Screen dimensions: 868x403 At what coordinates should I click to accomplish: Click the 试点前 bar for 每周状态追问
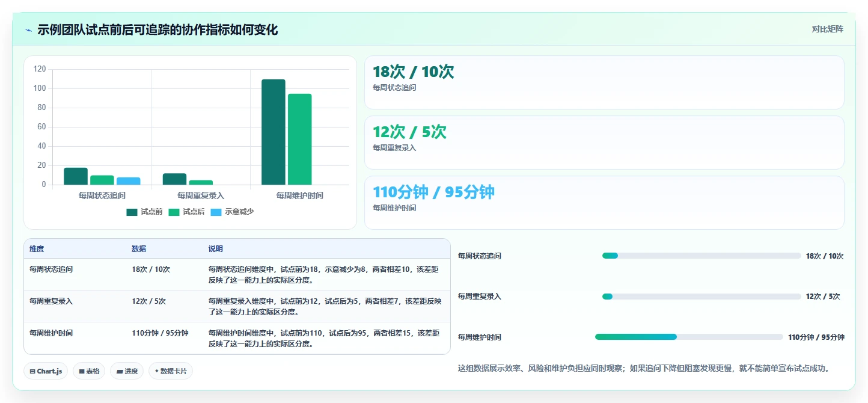pyautogui.click(x=76, y=176)
